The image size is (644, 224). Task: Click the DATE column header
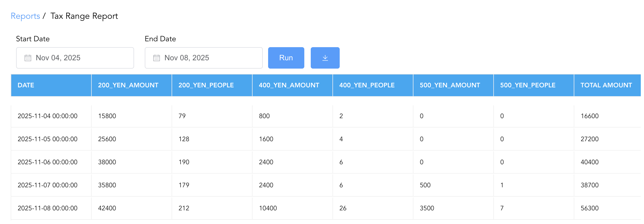click(51, 85)
